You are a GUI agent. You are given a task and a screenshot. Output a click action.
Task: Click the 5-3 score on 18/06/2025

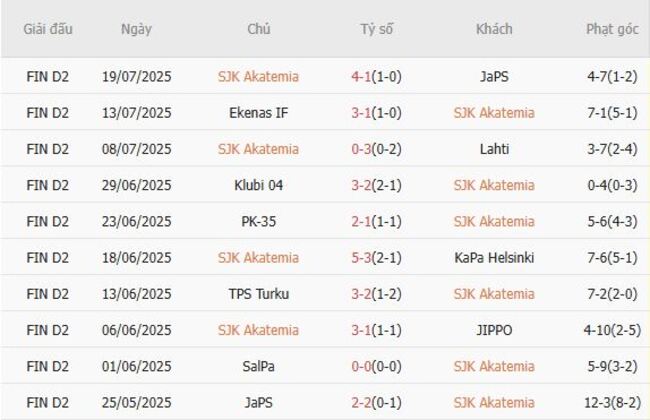pyautogui.click(x=362, y=258)
